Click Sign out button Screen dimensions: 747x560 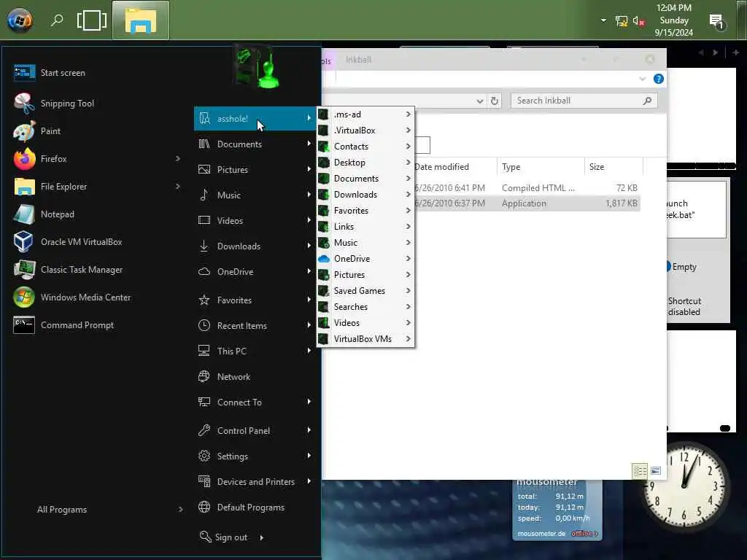point(224,537)
